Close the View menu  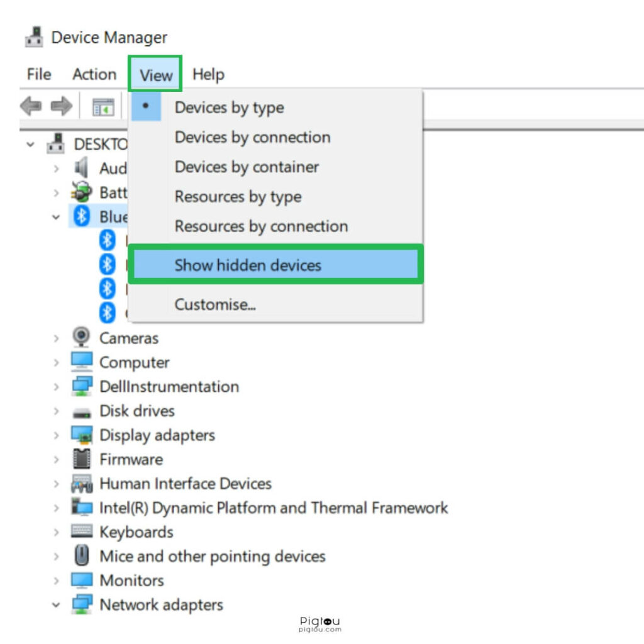155,75
